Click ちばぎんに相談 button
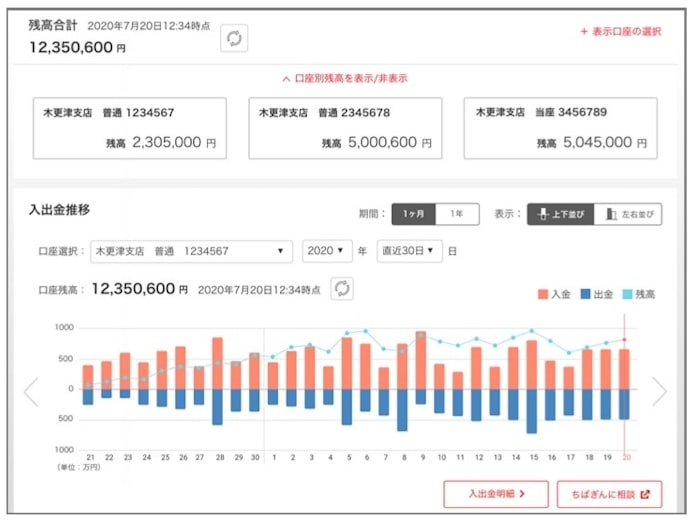Image resolution: width=696 pixels, height=522 pixels. tap(609, 494)
